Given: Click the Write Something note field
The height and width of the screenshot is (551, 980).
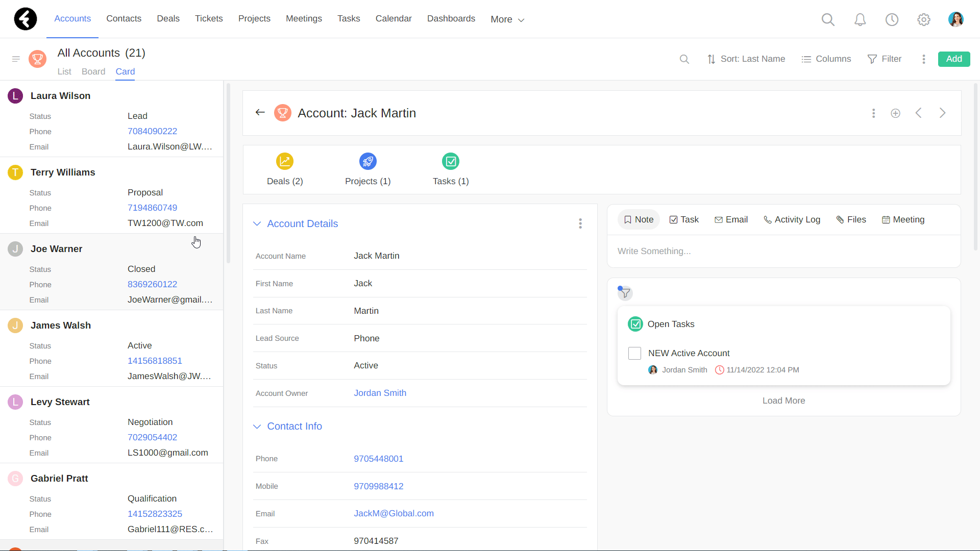Looking at the screenshot, I should click(784, 252).
